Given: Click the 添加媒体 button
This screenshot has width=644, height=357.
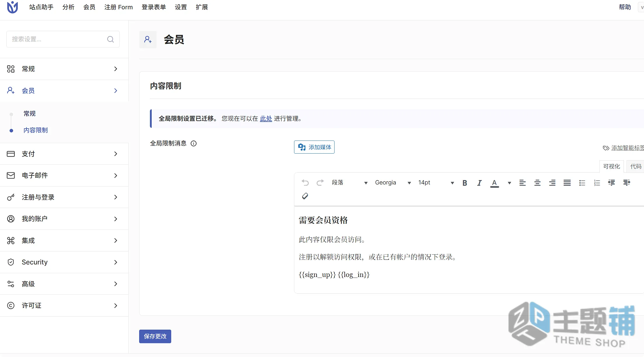Looking at the screenshot, I should point(314,147).
